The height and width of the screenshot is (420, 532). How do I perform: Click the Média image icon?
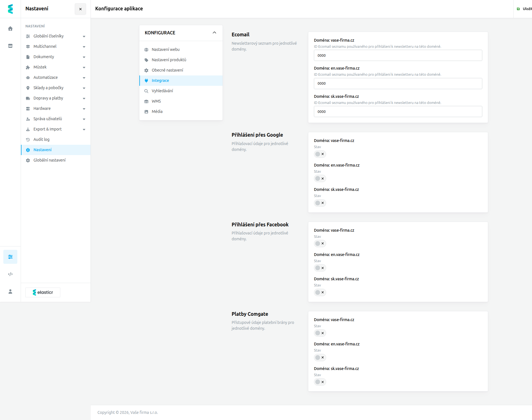(146, 112)
